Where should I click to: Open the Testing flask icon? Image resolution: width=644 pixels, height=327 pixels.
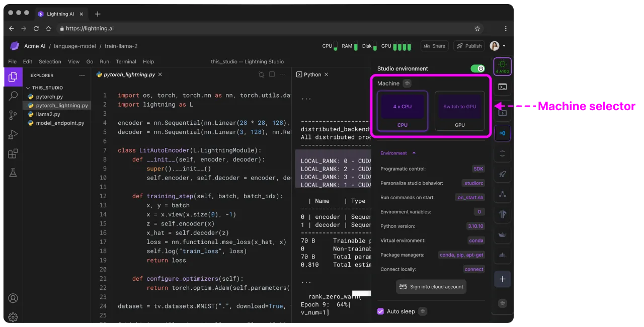13,173
